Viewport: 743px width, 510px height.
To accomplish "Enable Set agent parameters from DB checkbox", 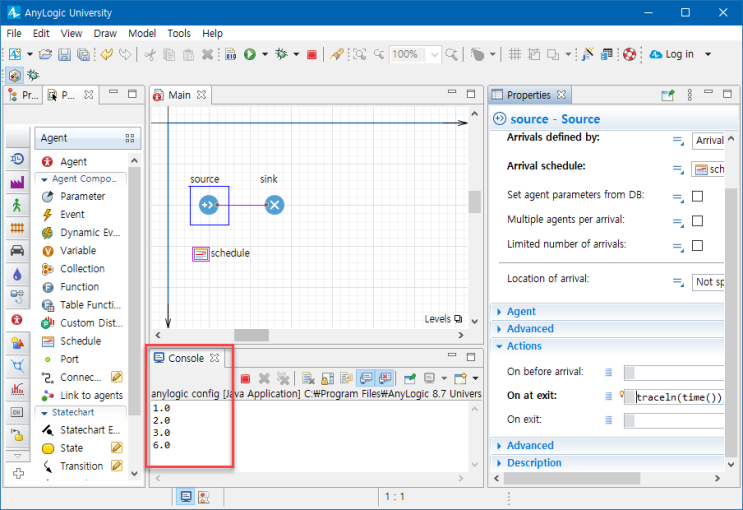I will pyautogui.click(x=697, y=196).
